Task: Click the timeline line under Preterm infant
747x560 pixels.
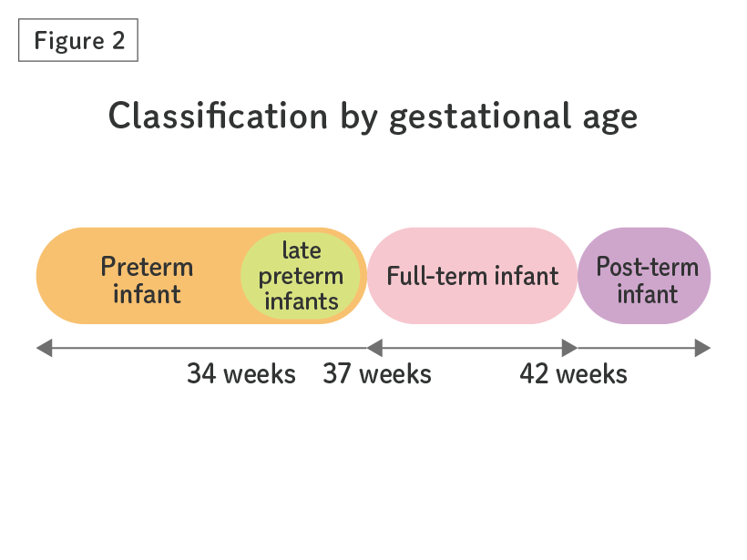Action: coord(210,348)
